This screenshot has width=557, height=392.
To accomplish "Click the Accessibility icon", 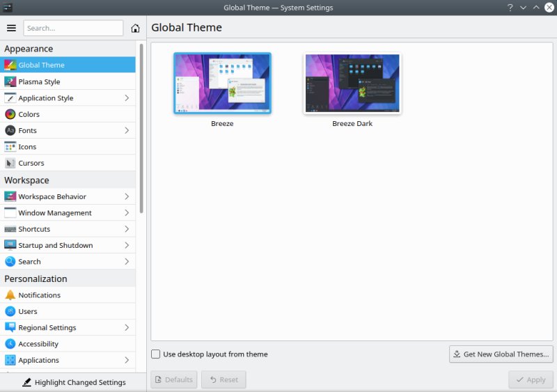I will [10, 344].
